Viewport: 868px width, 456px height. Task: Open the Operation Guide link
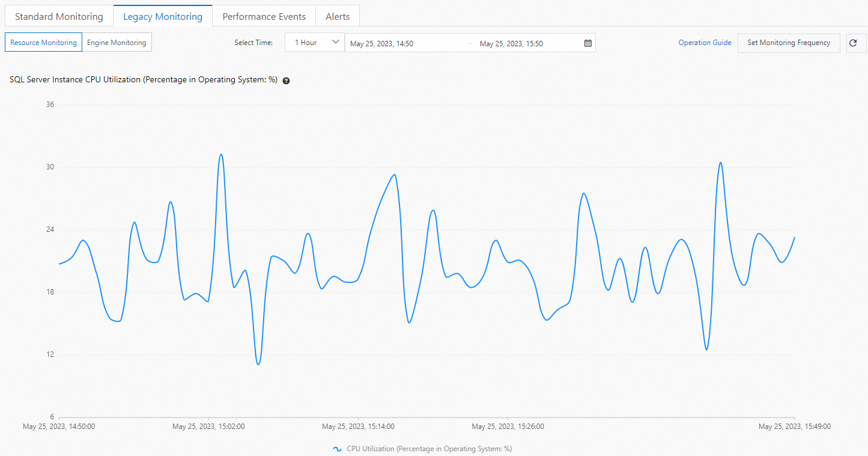(x=705, y=43)
